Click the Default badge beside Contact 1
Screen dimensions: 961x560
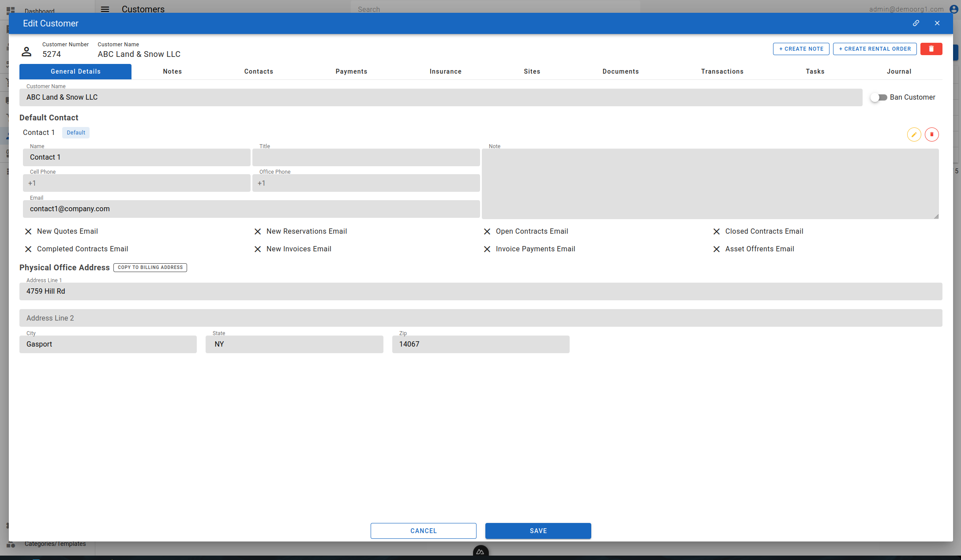pos(76,133)
